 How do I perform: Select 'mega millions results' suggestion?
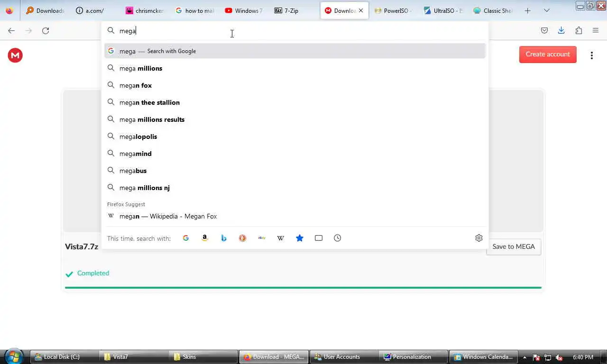[295, 119]
